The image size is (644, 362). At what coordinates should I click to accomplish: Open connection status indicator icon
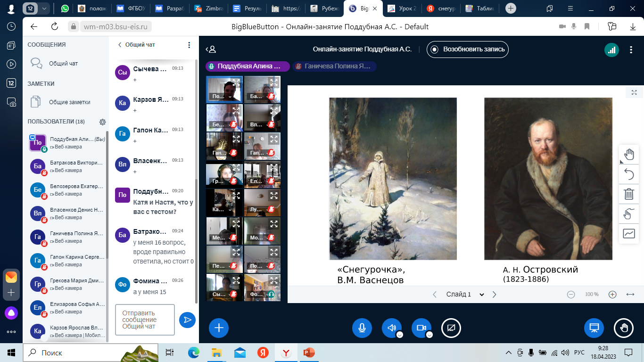(612, 49)
